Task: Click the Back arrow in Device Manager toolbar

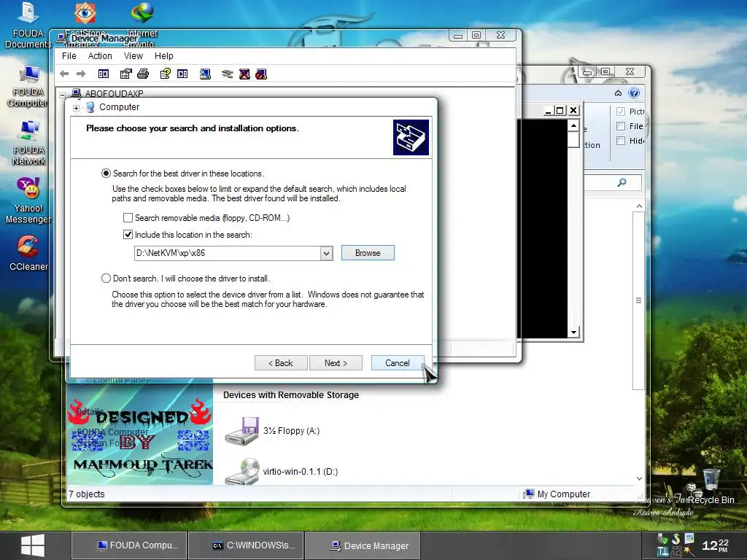Action: point(64,74)
